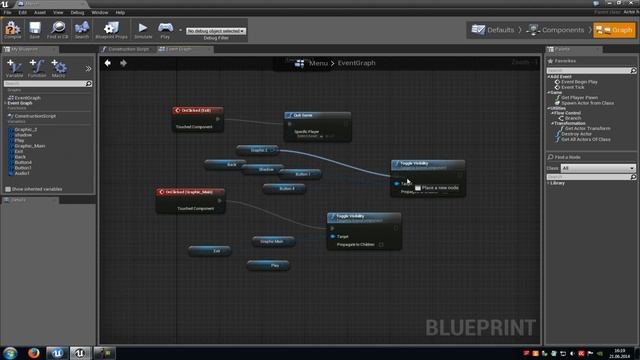
Task: Select the Graphic Main variable node in graph
Action: click(x=273, y=242)
